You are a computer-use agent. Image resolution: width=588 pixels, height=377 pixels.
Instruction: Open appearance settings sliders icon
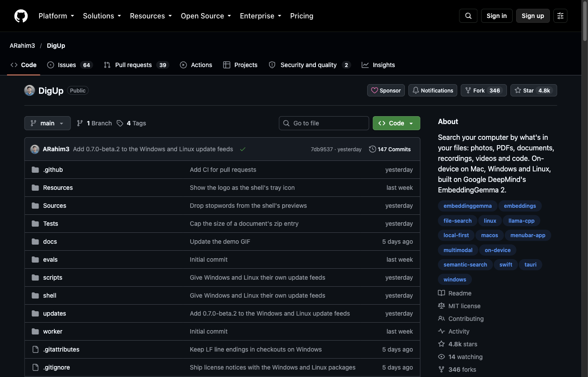click(560, 16)
